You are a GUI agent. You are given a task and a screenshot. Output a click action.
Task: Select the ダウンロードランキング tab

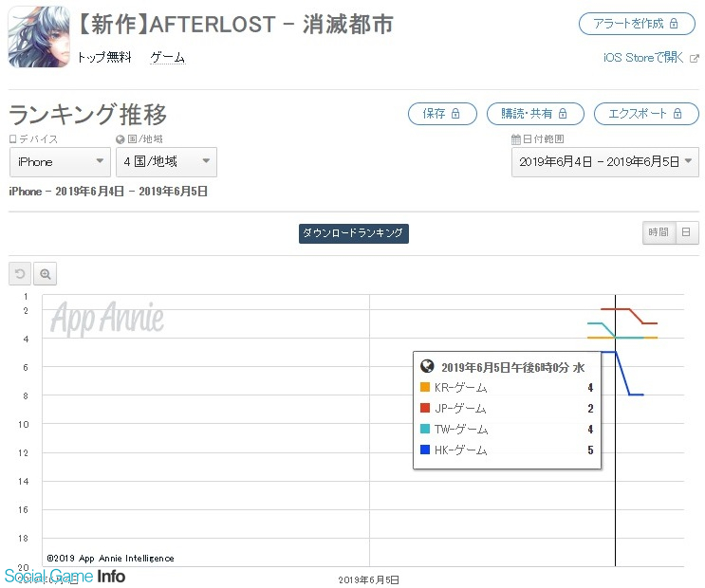pos(353,233)
